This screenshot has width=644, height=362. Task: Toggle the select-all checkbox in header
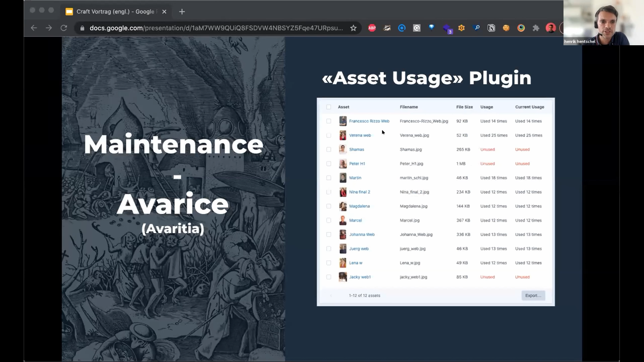tap(329, 107)
